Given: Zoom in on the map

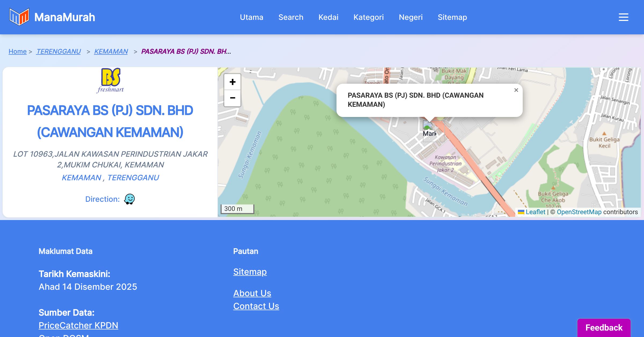Looking at the screenshot, I should (232, 82).
